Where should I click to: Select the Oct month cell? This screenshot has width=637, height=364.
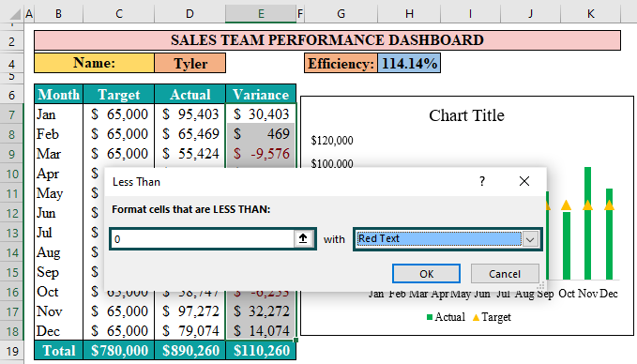tap(58, 292)
